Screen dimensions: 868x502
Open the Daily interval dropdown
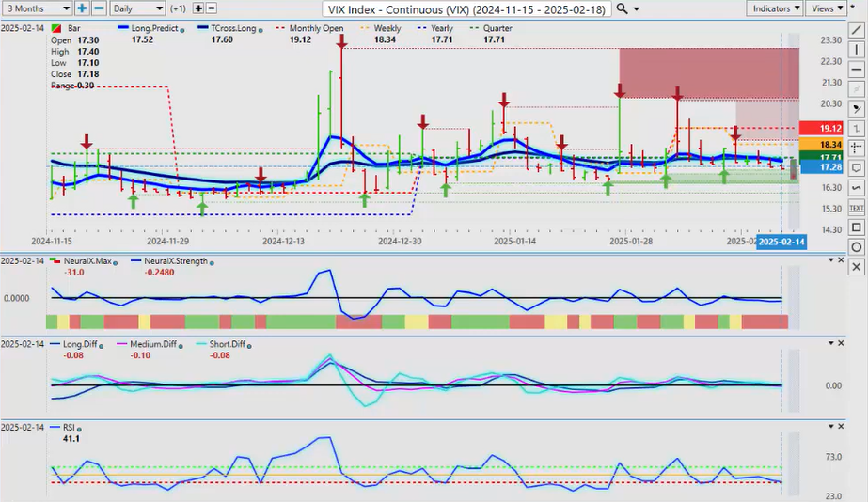coord(136,8)
